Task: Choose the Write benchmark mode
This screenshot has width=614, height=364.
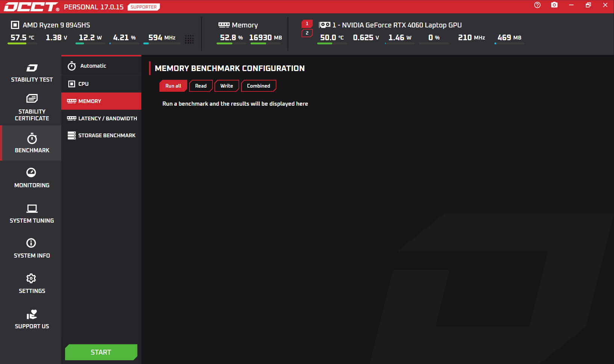Action: [227, 86]
